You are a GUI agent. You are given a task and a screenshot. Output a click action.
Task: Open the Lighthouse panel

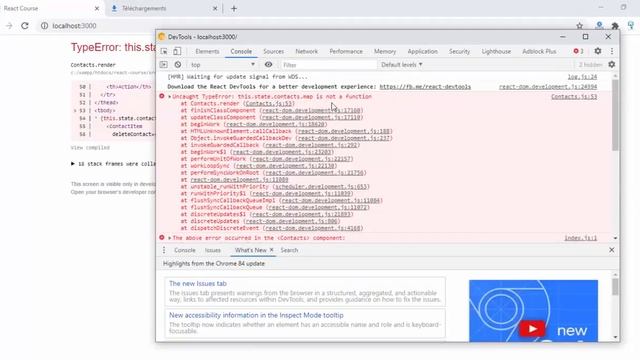tap(496, 51)
